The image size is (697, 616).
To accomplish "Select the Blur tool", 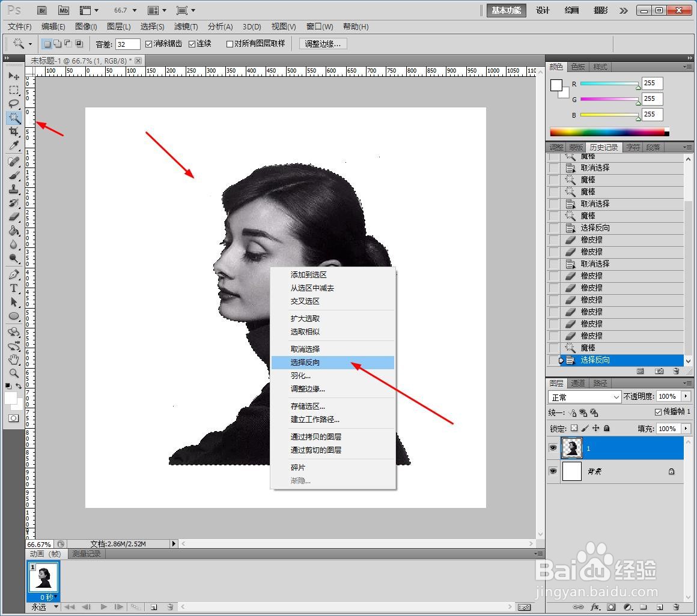I will click(14, 245).
